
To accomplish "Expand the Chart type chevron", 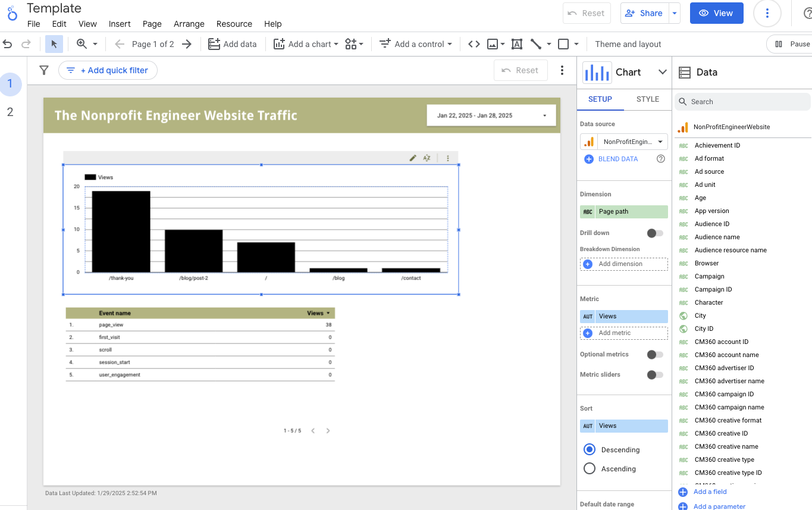I will (x=662, y=72).
